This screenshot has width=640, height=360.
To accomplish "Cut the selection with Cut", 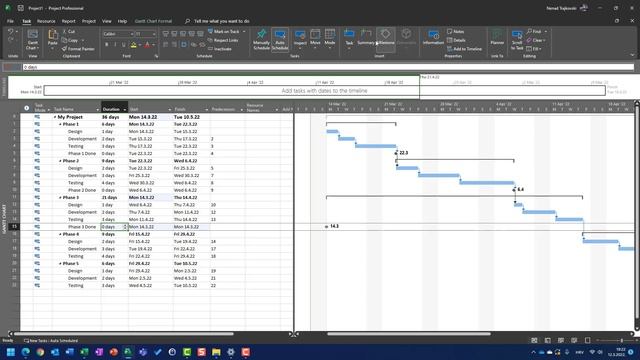I will click(69, 31).
